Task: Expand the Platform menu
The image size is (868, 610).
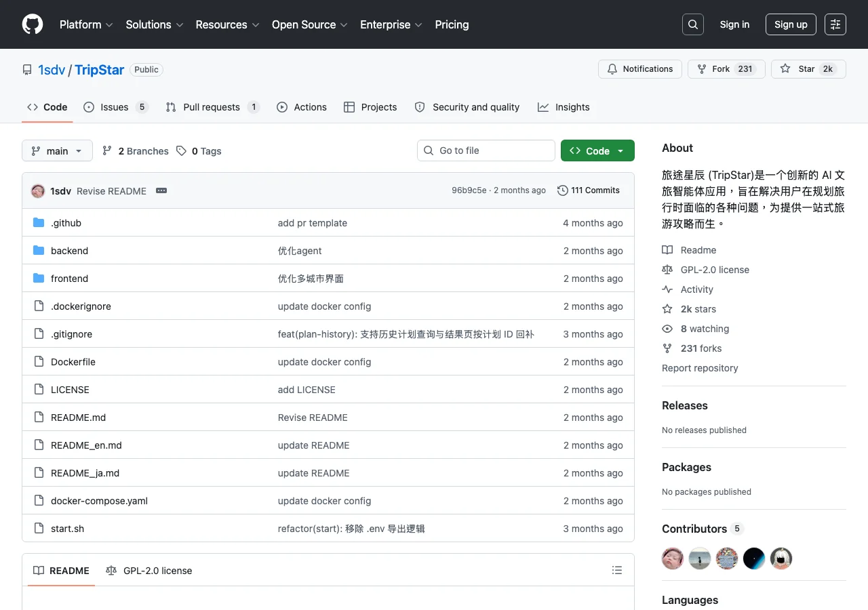Action: click(x=86, y=24)
